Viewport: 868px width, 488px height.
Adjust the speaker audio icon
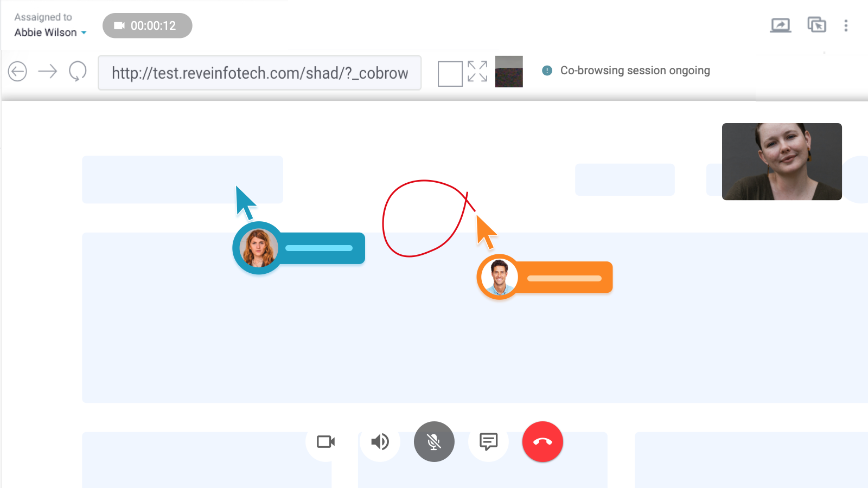tap(380, 442)
